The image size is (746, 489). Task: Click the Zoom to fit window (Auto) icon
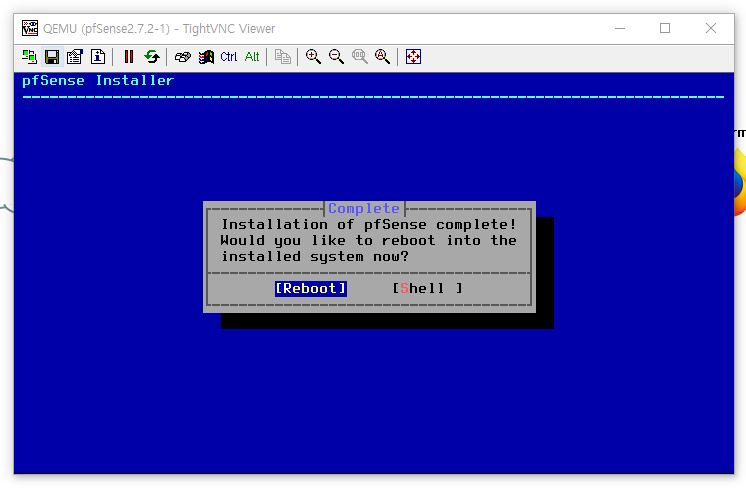[383, 57]
